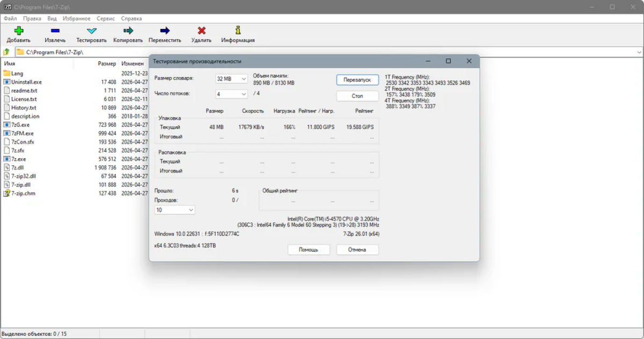The height and width of the screenshot is (339, 644).
Task: Click the Извлечь (Extract) toolbar icon
Action: pos(55,31)
